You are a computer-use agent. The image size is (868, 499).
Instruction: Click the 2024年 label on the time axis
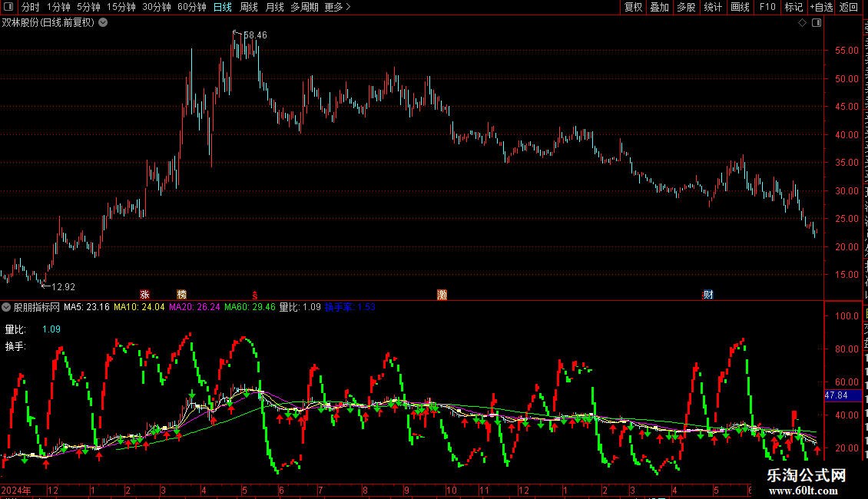click(16, 491)
